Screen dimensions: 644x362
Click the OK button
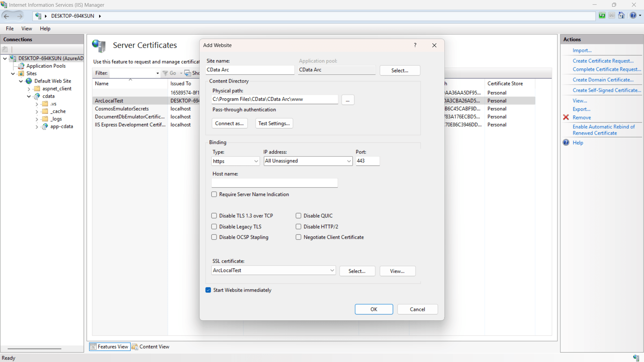374,309
